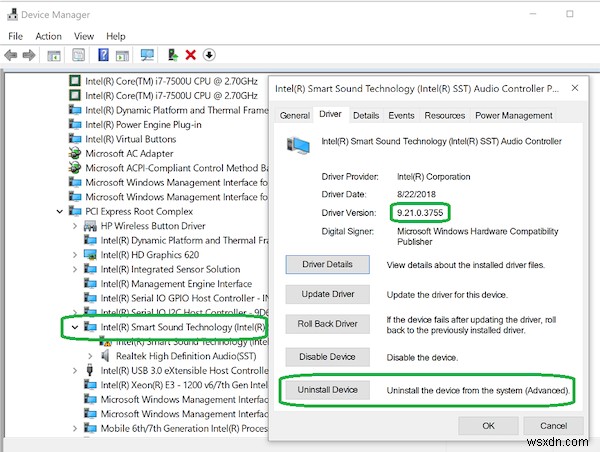Click USB plug icon of Intel(R) USB 3.0 controller
Image resolution: width=600 pixels, height=452 pixels.
click(90, 370)
